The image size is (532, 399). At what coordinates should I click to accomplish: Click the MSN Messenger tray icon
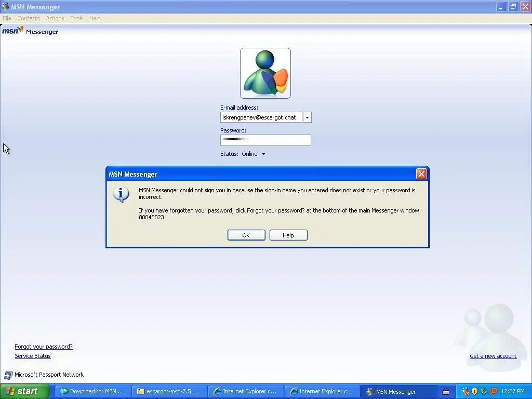(x=465, y=392)
